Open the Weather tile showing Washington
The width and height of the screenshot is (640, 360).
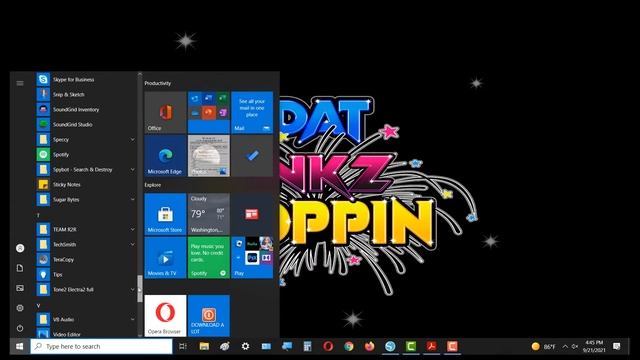tap(209, 214)
